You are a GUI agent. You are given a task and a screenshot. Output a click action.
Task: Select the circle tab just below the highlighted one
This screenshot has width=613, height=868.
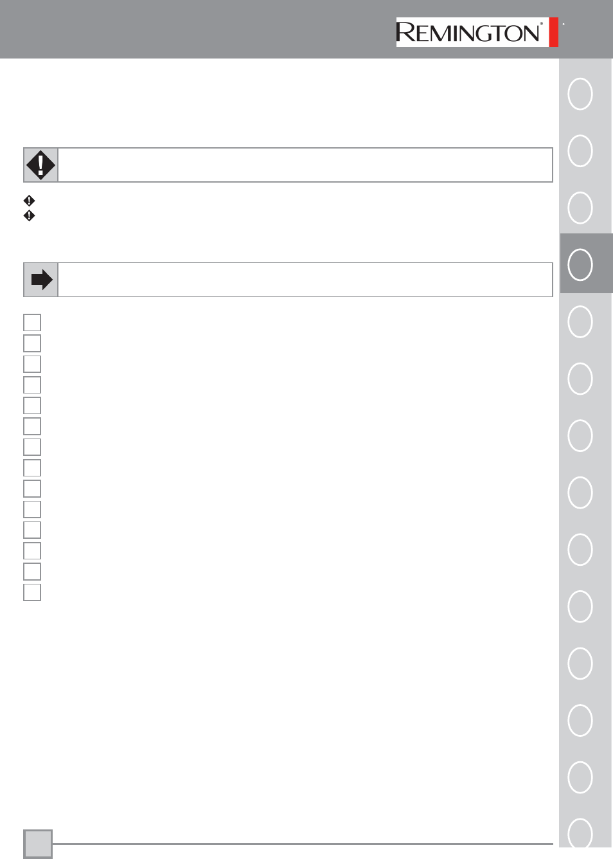tap(580, 321)
